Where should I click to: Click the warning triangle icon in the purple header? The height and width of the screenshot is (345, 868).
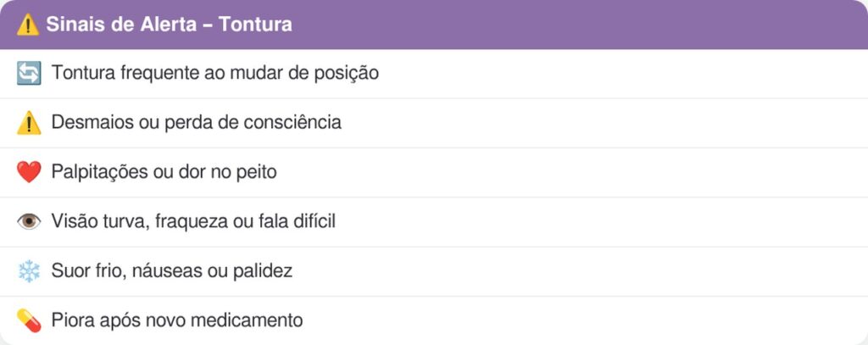click(x=28, y=25)
